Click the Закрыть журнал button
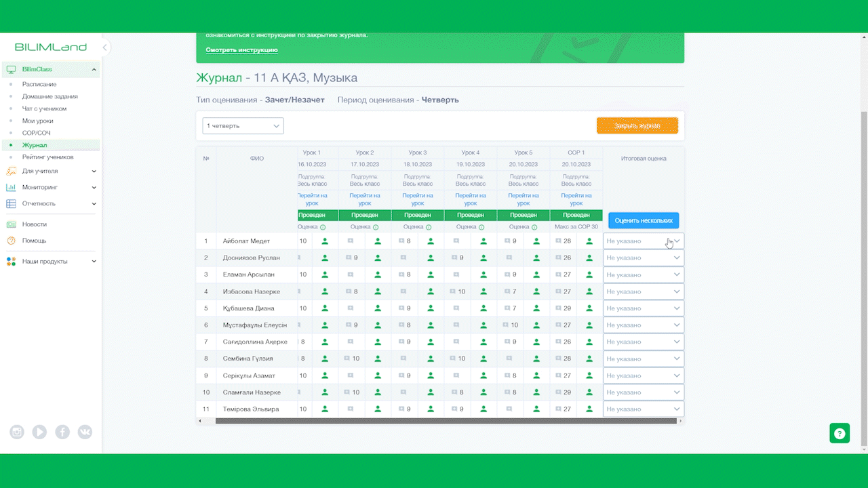This screenshot has width=868, height=488. click(637, 125)
